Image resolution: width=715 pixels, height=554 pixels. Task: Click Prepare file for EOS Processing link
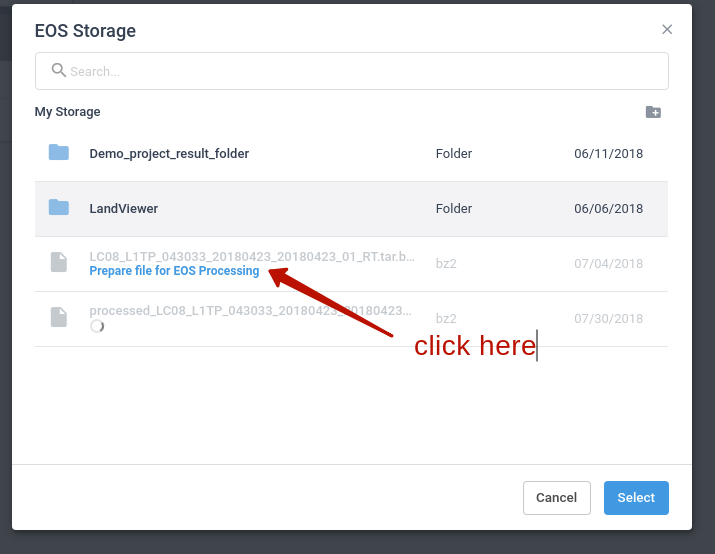coord(174,271)
